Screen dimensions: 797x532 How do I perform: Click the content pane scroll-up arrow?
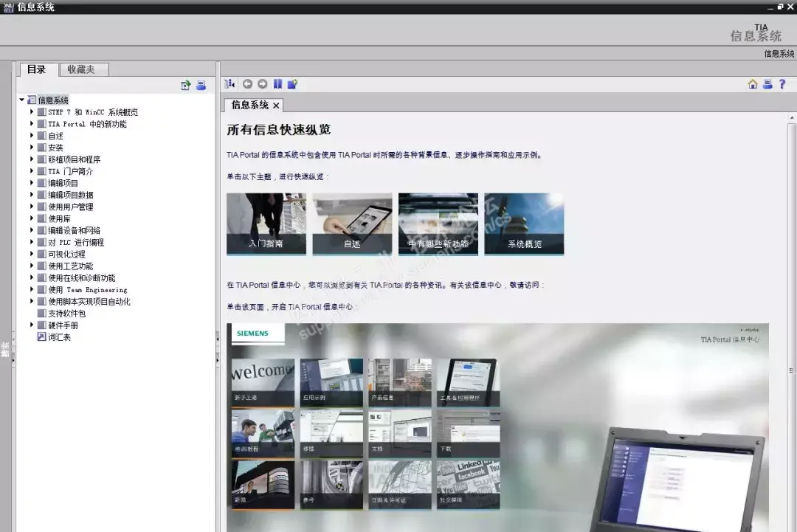[x=791, y=118]
